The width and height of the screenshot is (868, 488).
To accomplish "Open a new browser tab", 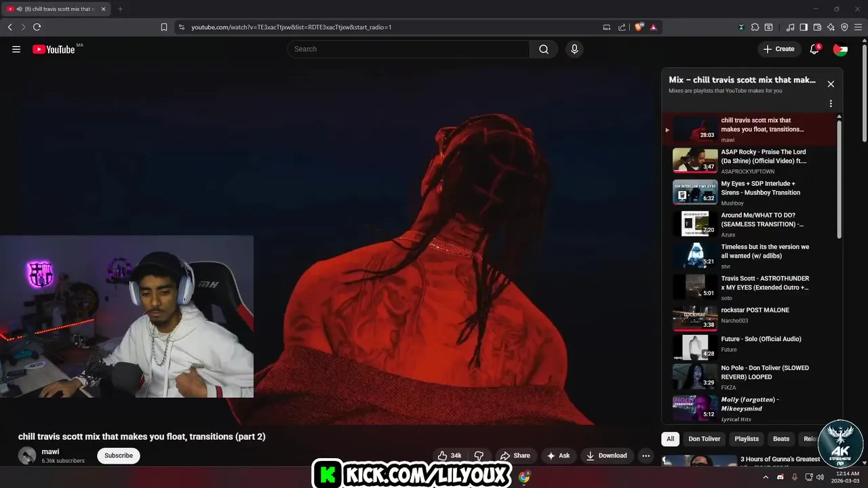I will [120, 9].
